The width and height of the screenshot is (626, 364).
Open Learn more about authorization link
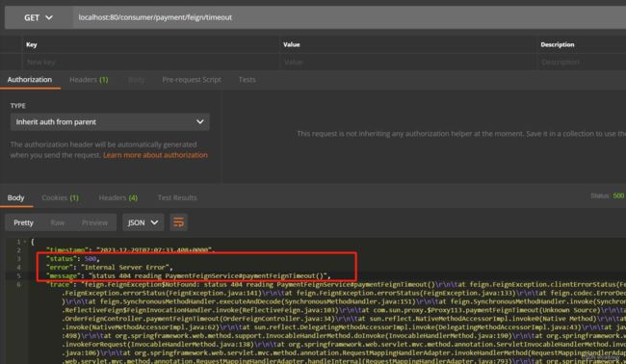point(155,155)
